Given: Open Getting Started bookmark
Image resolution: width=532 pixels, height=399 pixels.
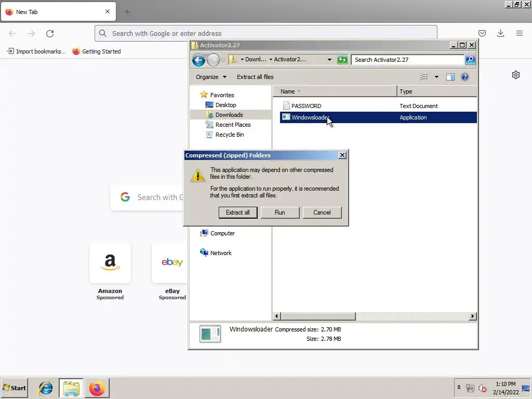Looking at the screenshot, I should (x=97, y=51).
